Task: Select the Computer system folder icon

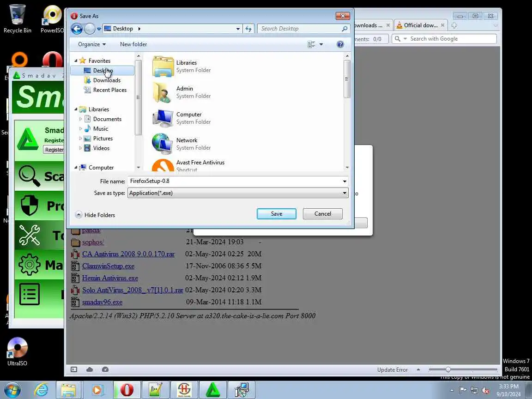Action: coord(163,118)
